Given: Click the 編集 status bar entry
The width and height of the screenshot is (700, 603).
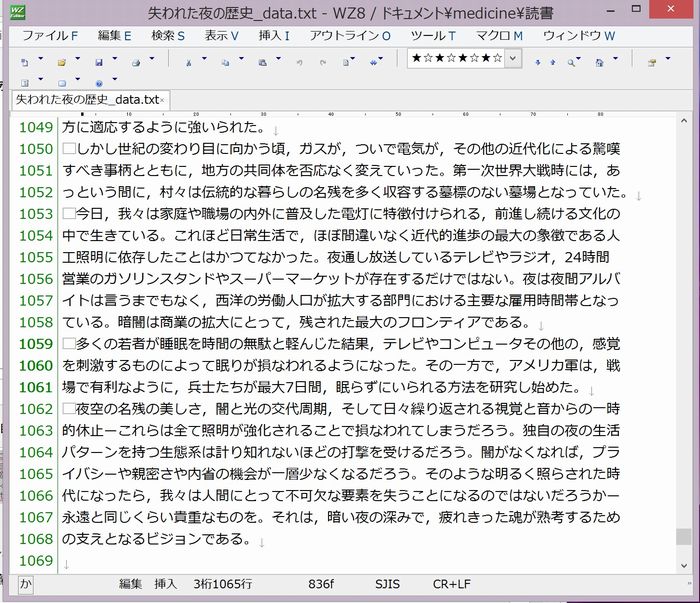Looking at the screenshot, I should point(130,584).
